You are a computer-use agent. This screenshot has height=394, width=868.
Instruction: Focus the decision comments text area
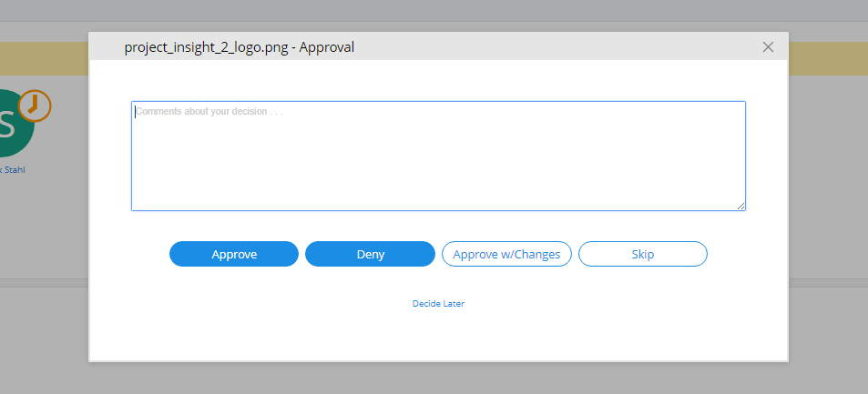point(438,156)
